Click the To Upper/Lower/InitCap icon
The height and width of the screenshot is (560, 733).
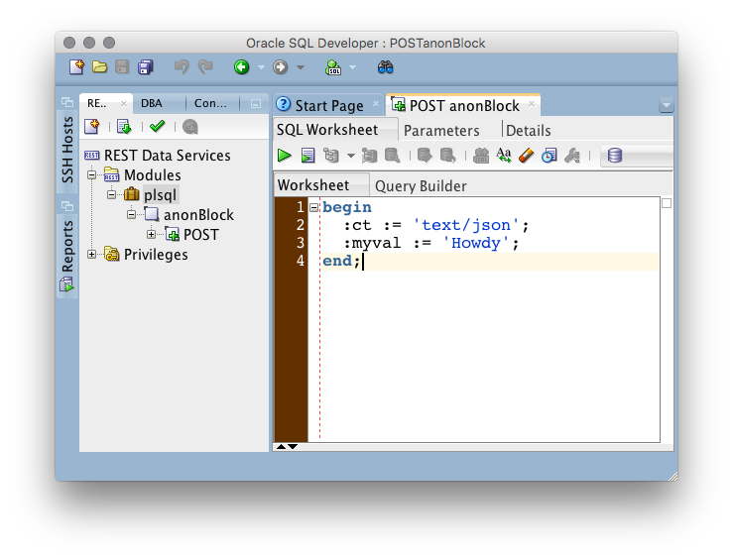pos(504,155)
